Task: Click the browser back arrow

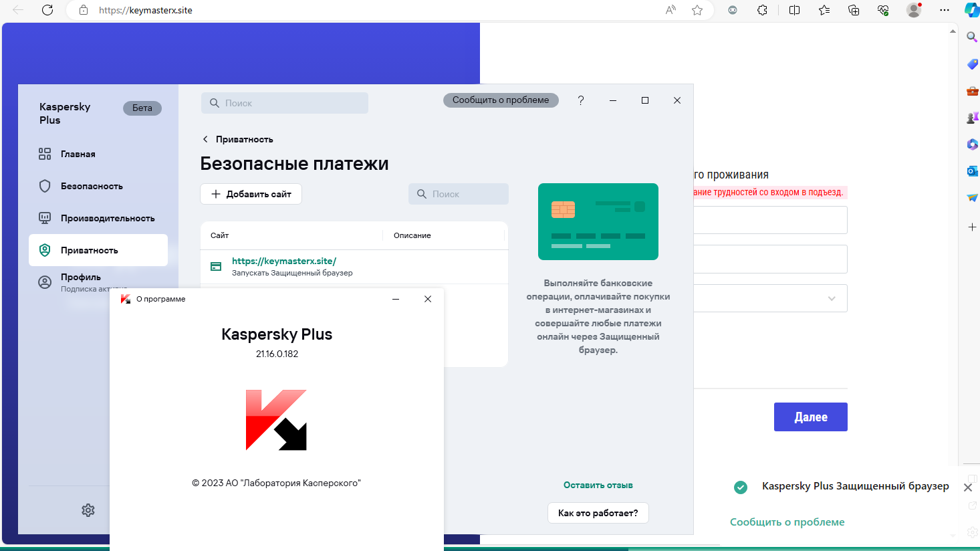Action: point(18,10)
